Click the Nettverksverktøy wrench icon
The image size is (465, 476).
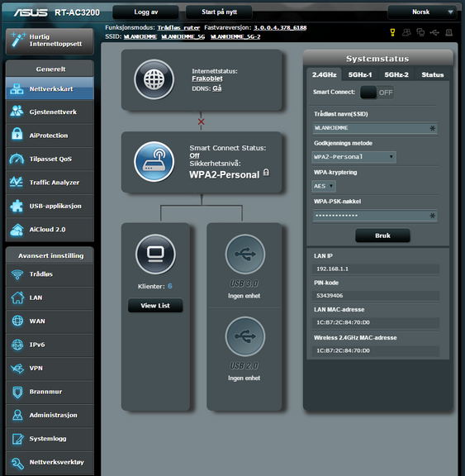pos(17,463)
